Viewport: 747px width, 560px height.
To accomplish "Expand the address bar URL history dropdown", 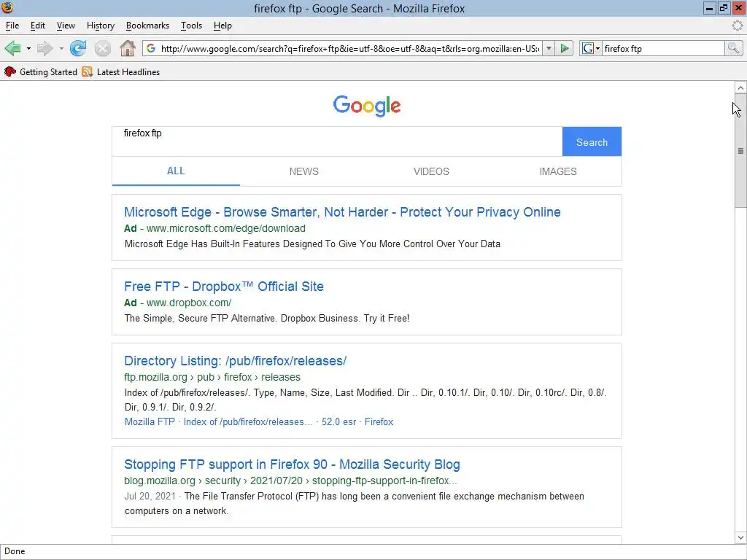I will pos(549,48).
